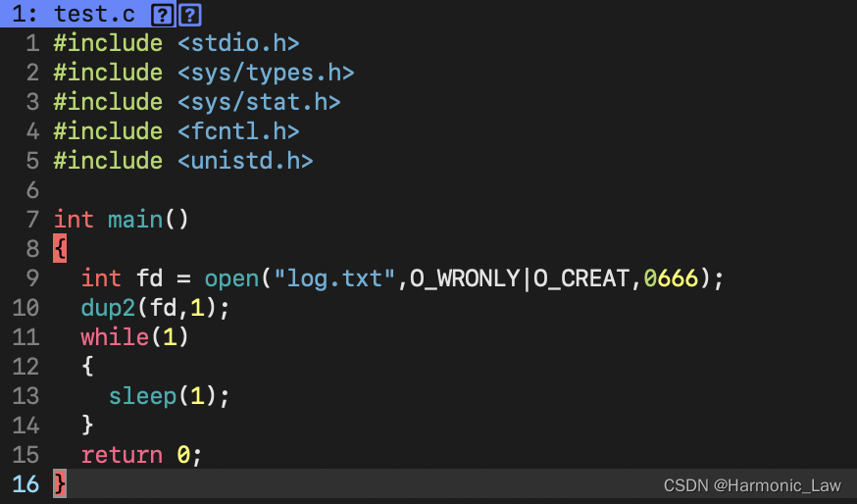Click the sleep function call
Viewport: 857px width, 504px height.
click(x=142, y=396)
